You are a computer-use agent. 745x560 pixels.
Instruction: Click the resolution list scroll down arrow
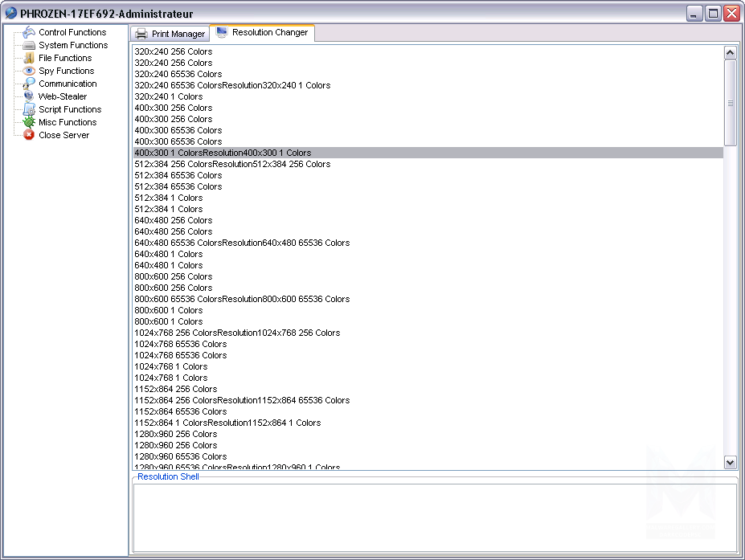point(730,462)
